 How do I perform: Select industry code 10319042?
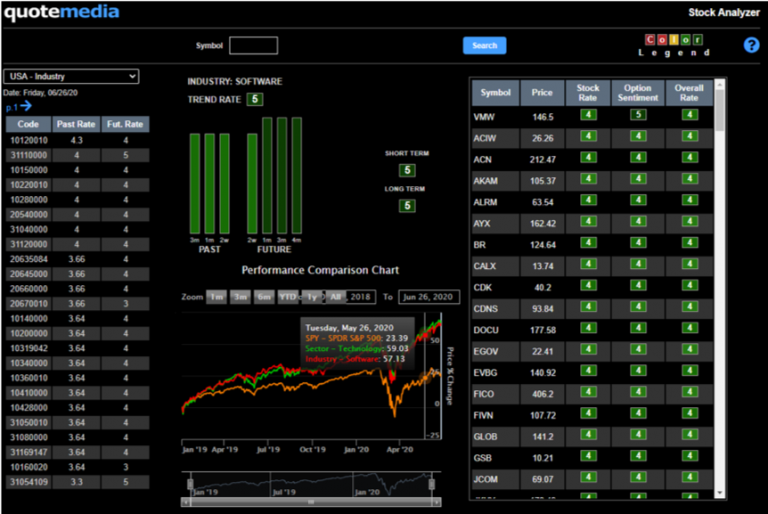click(x=29, y=348)
